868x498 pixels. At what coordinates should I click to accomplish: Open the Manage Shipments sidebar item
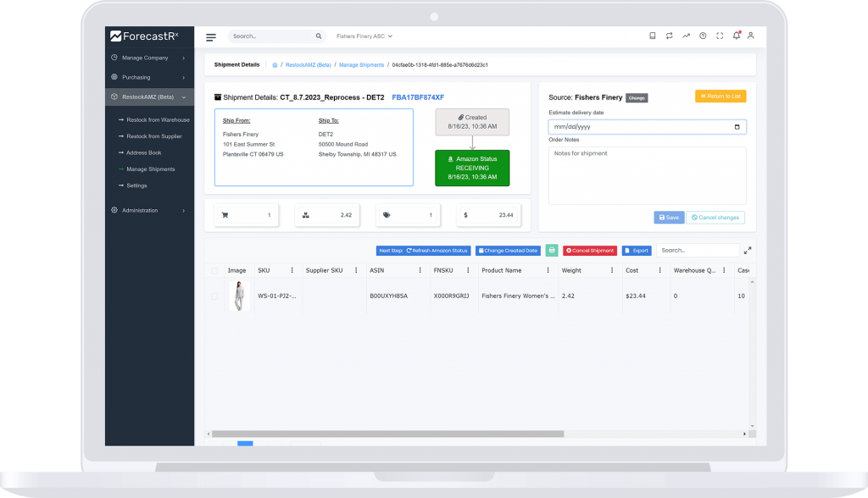(x=153, y=169)
